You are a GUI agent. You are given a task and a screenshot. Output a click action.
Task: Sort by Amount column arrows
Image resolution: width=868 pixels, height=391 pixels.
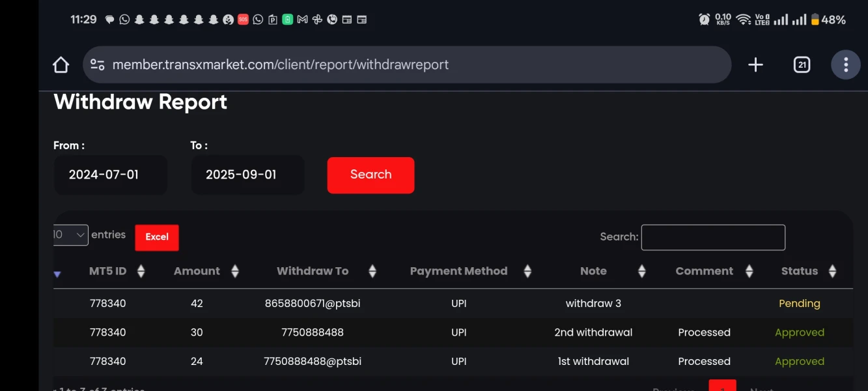coord(235,271)
